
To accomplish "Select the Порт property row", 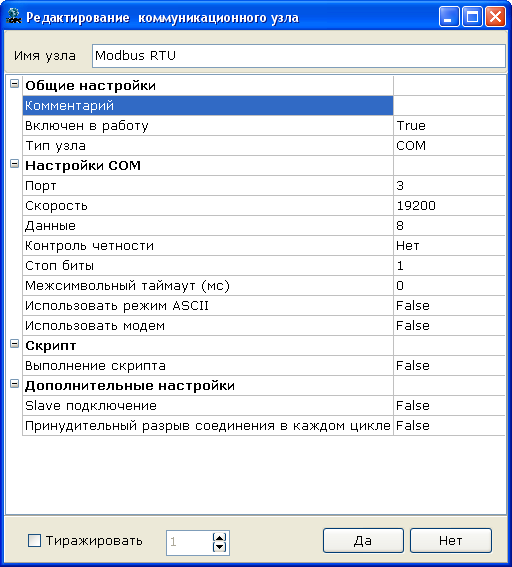I will click(208, 186).
